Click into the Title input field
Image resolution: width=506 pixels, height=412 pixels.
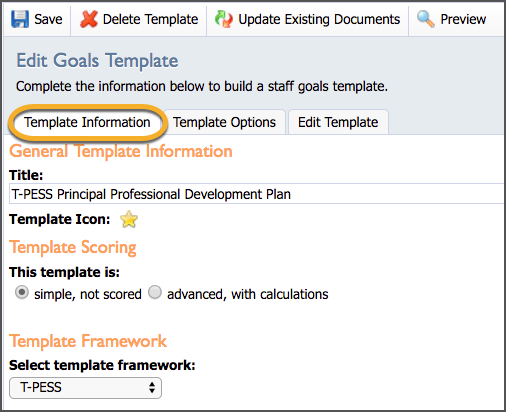coord(256,194)
